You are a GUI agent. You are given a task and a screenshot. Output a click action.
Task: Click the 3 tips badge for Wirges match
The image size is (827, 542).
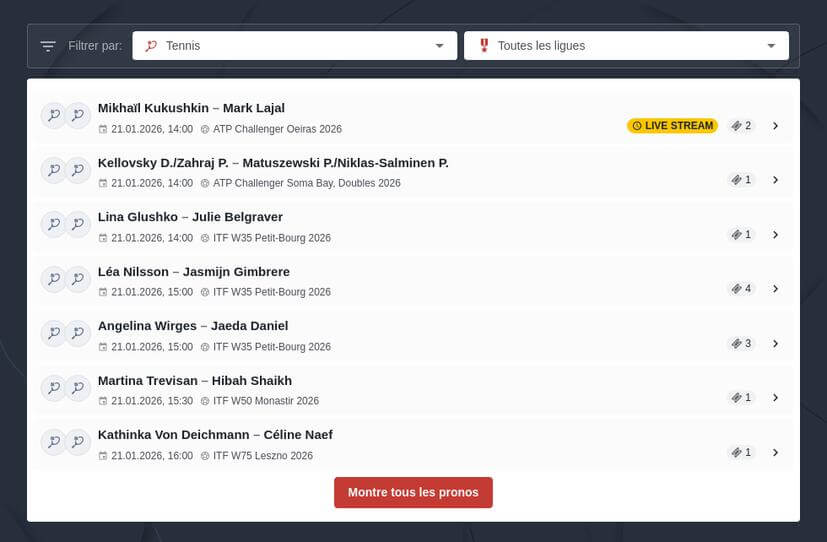click(741, 344)
